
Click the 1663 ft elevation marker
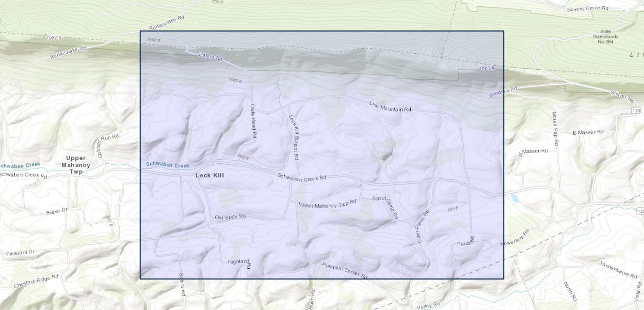pyautogui.click(x=487, y=68)
